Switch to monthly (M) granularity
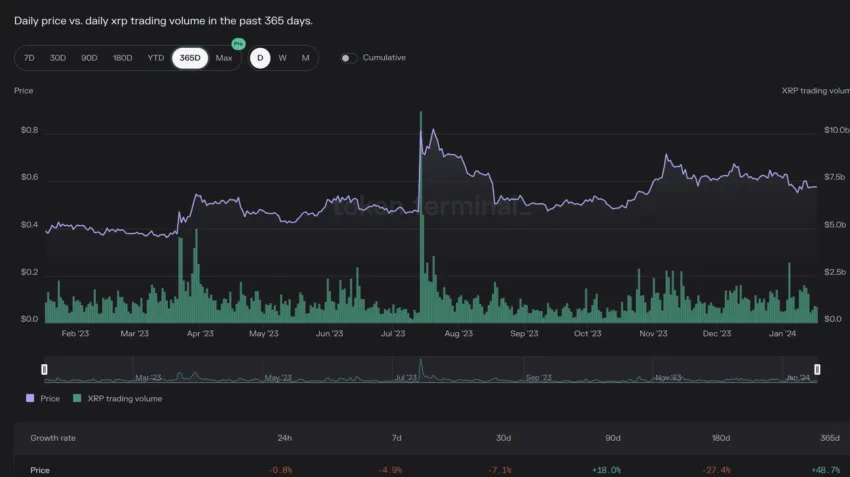Viewport: 850px width, 477px height. [305, 58]
